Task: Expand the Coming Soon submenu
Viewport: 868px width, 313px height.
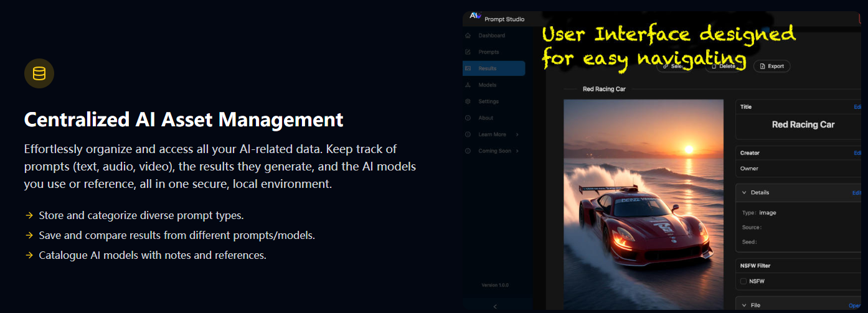Action: pos(517,151)
